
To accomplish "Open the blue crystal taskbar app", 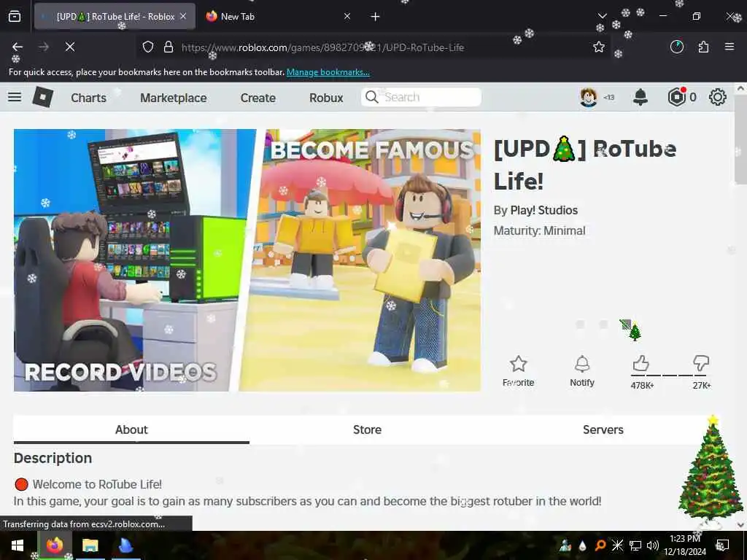I will pyautogui.click(x=125, y=545).
